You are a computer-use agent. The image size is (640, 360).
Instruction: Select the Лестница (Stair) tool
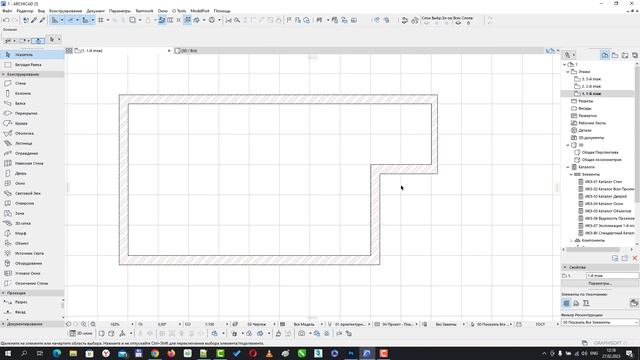click(x=32, y=143)
